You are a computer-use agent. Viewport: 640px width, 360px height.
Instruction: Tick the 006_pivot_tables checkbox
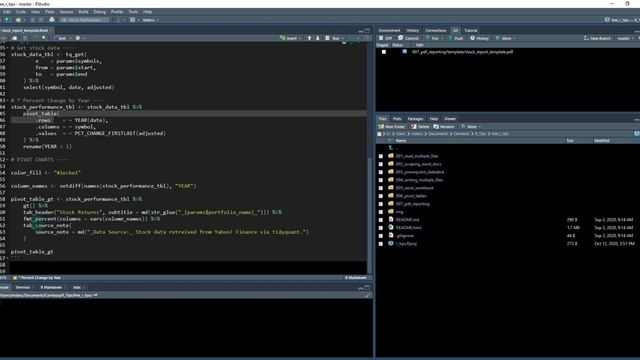click(381, 196)
